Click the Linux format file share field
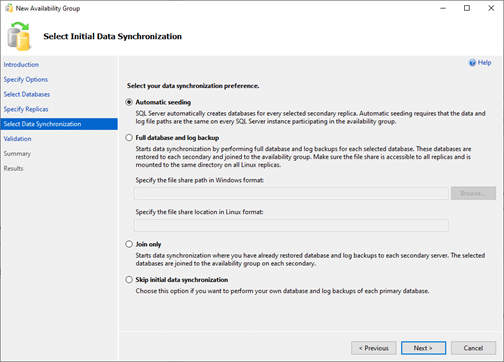Viewport: 504px width, 362px height. coord(291,225)
